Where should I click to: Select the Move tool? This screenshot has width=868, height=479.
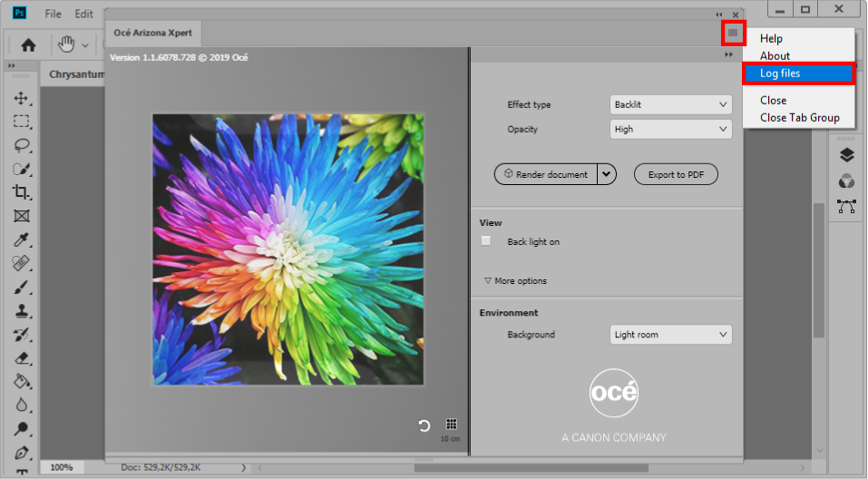[x=22, y=98]
